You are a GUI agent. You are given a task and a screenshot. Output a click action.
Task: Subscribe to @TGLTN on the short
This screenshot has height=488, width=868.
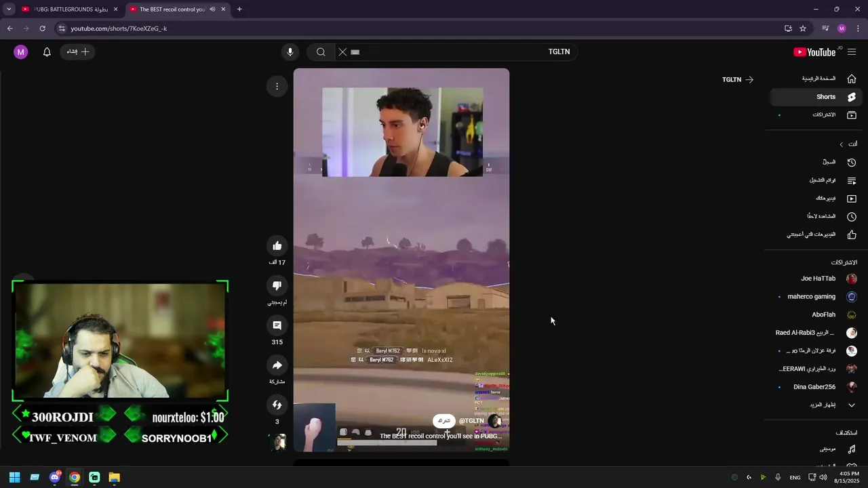pos(443,421)
